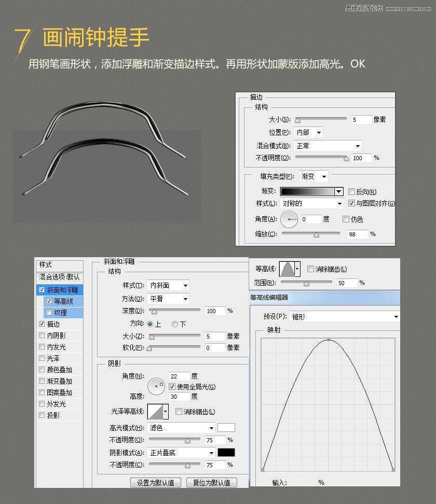Click the 缩放 field showing 98
This screenshot has height=504, width=436.
click(357, 234)
